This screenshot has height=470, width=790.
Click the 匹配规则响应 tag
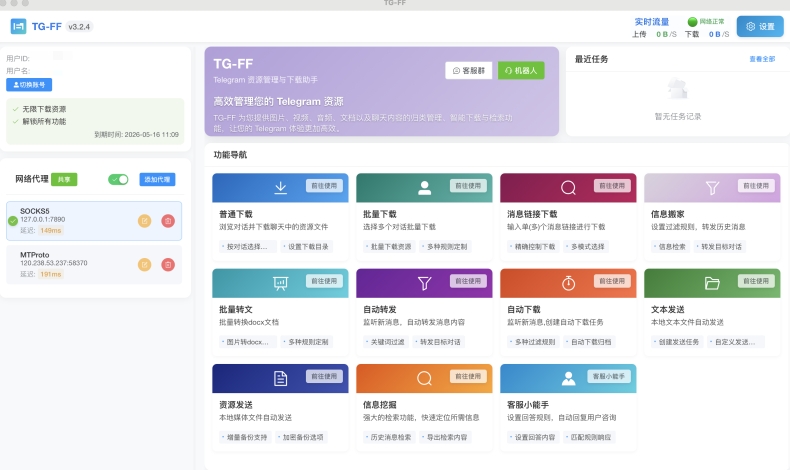(589, 437)
